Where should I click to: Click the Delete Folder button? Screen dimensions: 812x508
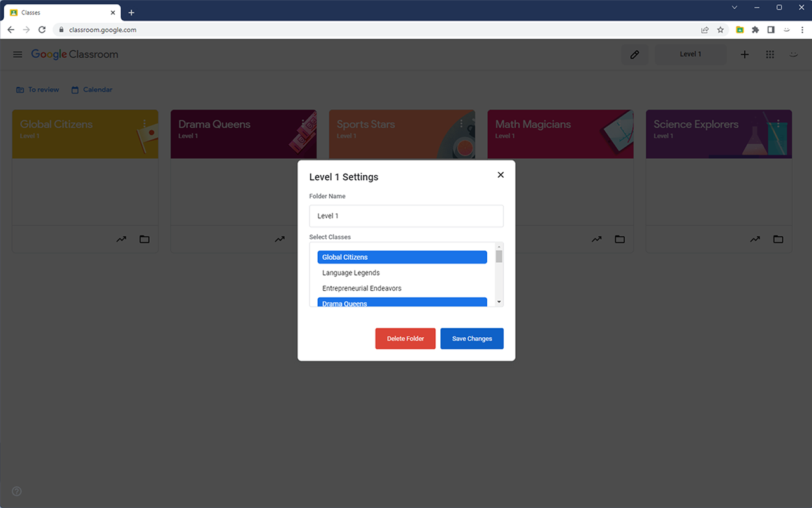click(405, 338)
